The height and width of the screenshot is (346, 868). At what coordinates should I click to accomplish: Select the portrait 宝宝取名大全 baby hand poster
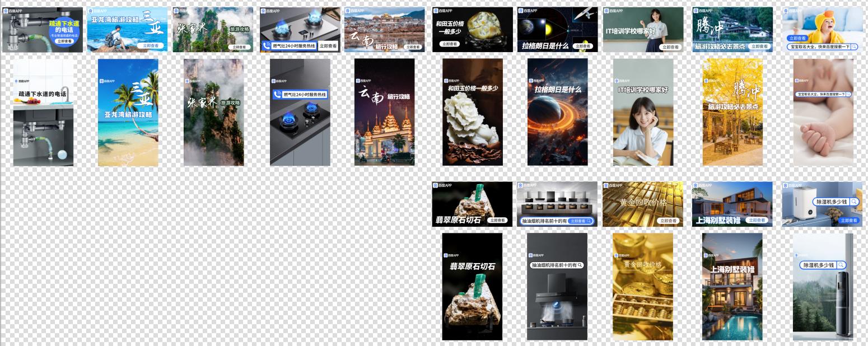(823, 113)
